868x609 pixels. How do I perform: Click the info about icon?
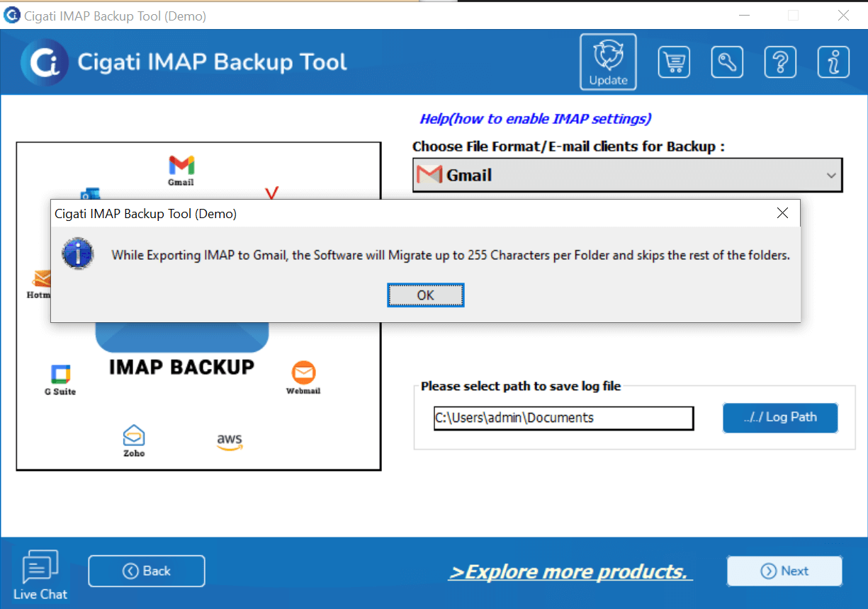[x=833, y=62]
